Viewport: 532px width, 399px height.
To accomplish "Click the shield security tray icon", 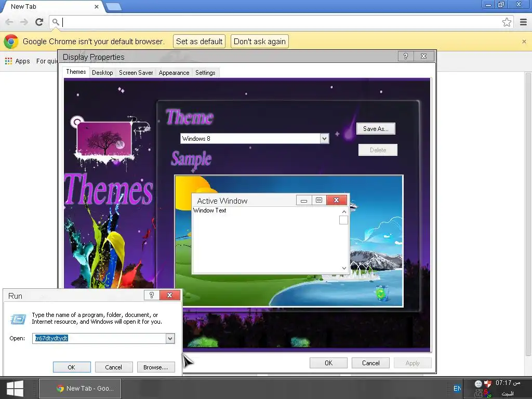I will pyautogui.click(x=487, y=384).
